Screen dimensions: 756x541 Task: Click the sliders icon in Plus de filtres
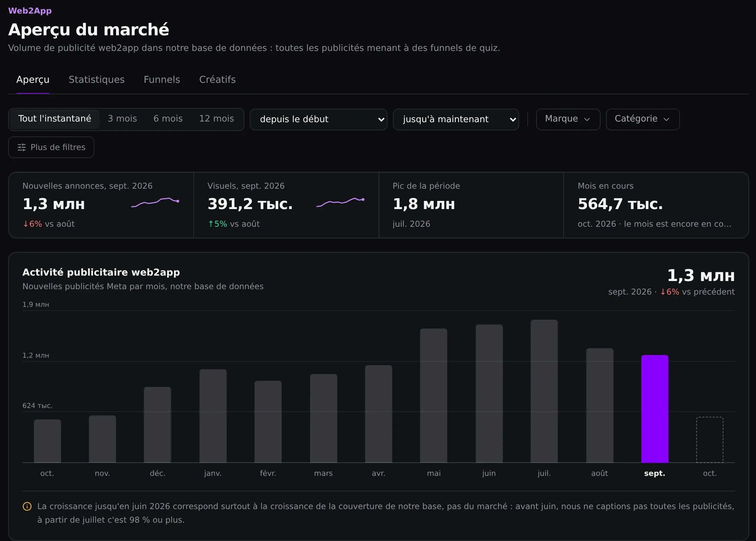(22, 147)
